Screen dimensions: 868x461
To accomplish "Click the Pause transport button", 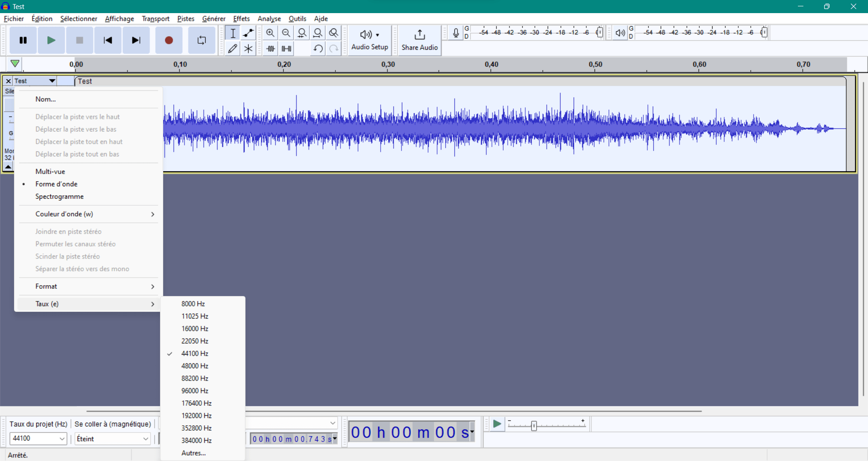I will (23, 40).
